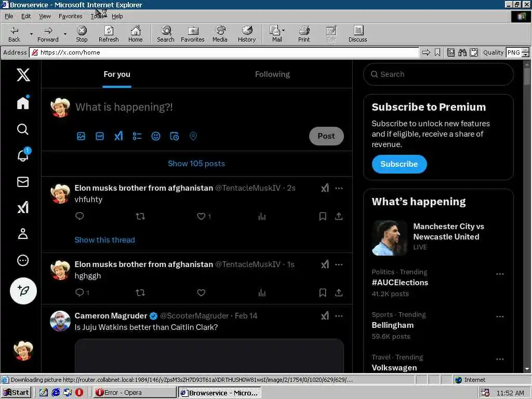Click in the X Search box
The width and height of the screenshot is (532, 399).
pyautogui.click(x=438, y=74)
